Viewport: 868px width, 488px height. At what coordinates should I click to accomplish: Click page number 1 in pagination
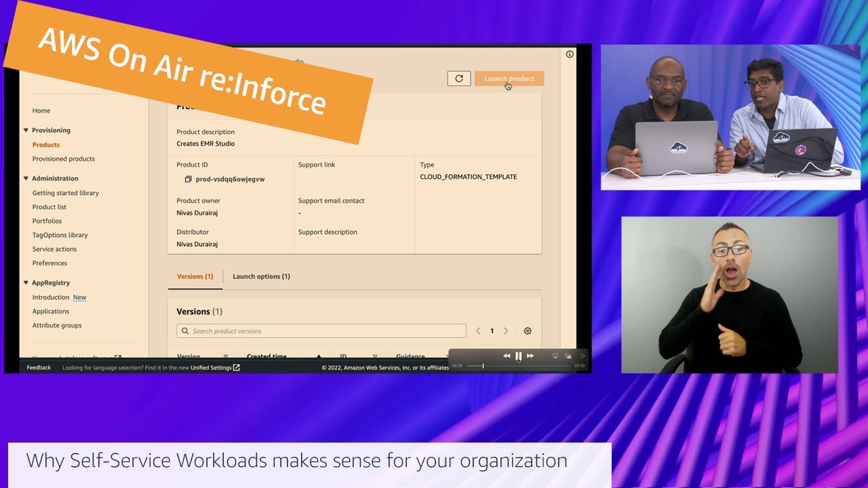492,331
